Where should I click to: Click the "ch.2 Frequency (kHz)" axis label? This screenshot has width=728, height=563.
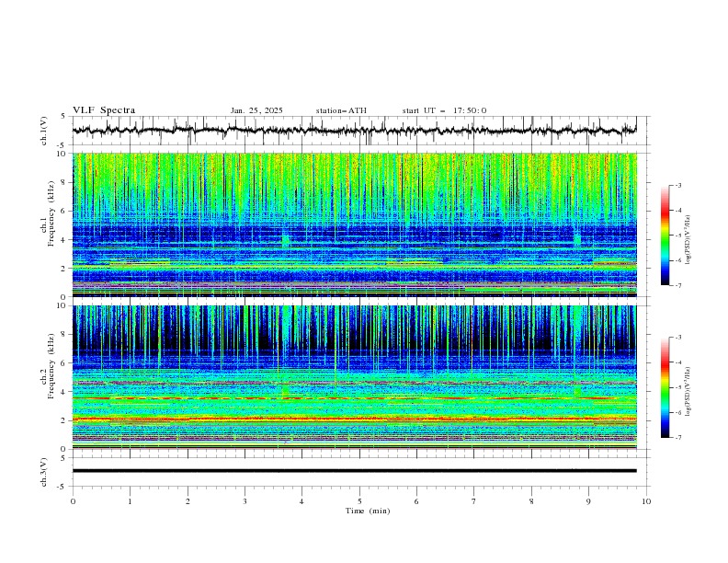[48, 366]
